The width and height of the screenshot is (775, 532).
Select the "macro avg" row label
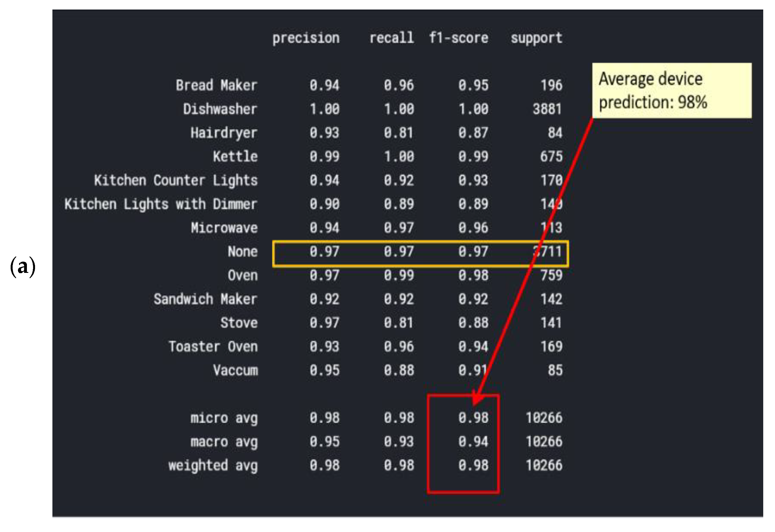tap(224, 442)
